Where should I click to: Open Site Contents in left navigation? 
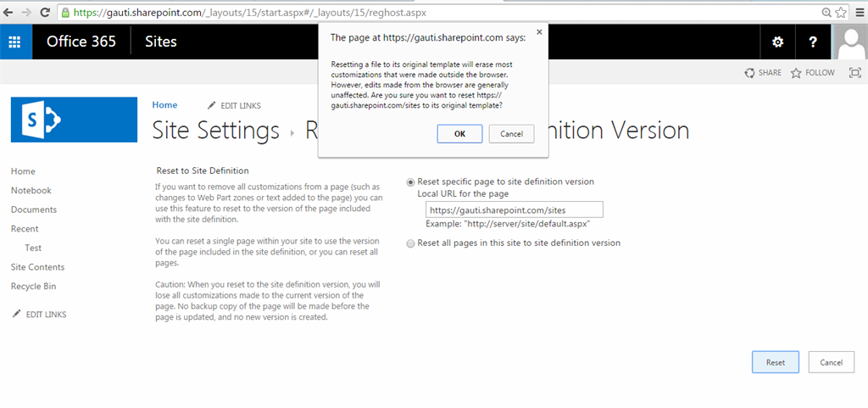pyautogui.click(x=37, y=267)
